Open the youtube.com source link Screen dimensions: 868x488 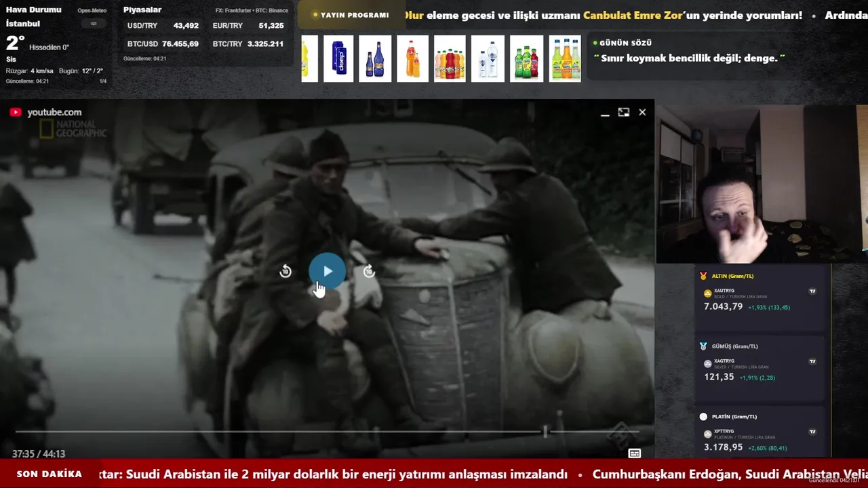pos(54,113)
